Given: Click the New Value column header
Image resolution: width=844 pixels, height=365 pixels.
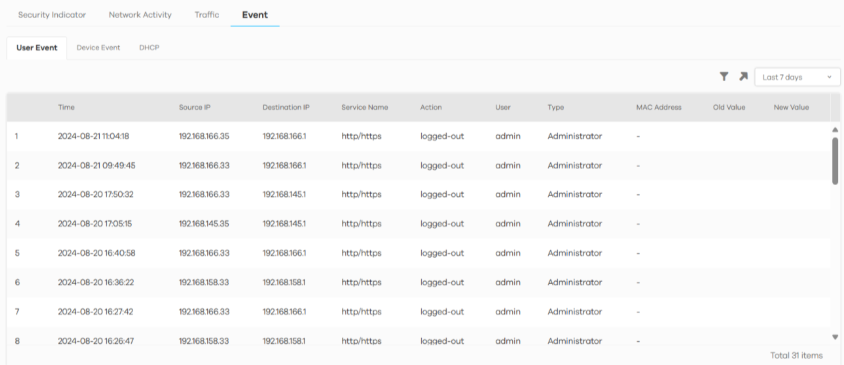Looking at the screenshot, I should click(791, 107).
